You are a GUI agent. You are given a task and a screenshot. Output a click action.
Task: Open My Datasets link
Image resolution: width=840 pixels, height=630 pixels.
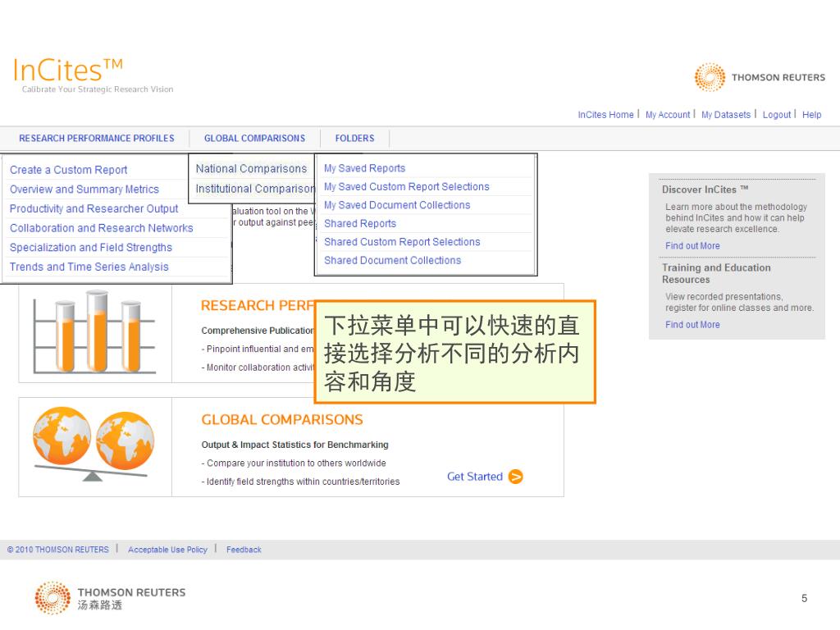coord(726,115)
